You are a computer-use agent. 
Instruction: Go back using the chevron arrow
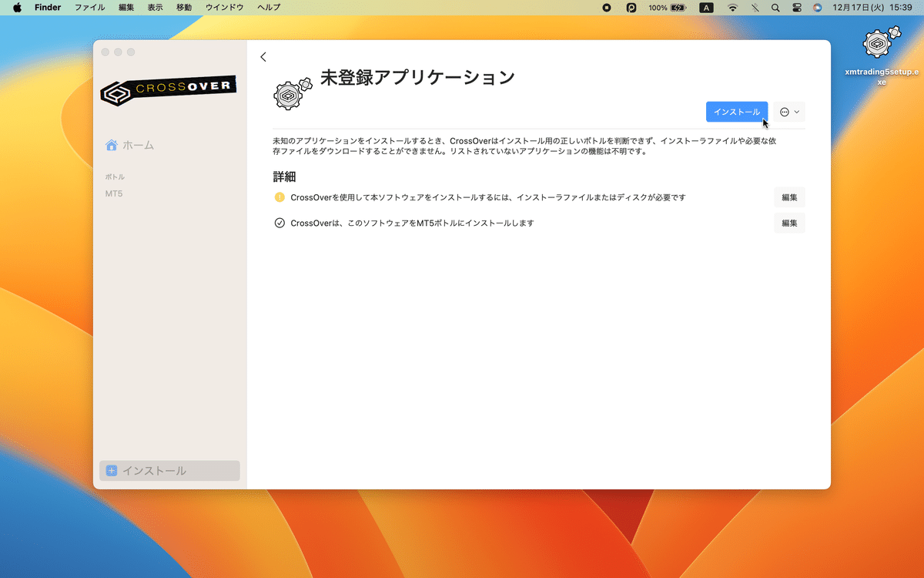click(263, 57)
